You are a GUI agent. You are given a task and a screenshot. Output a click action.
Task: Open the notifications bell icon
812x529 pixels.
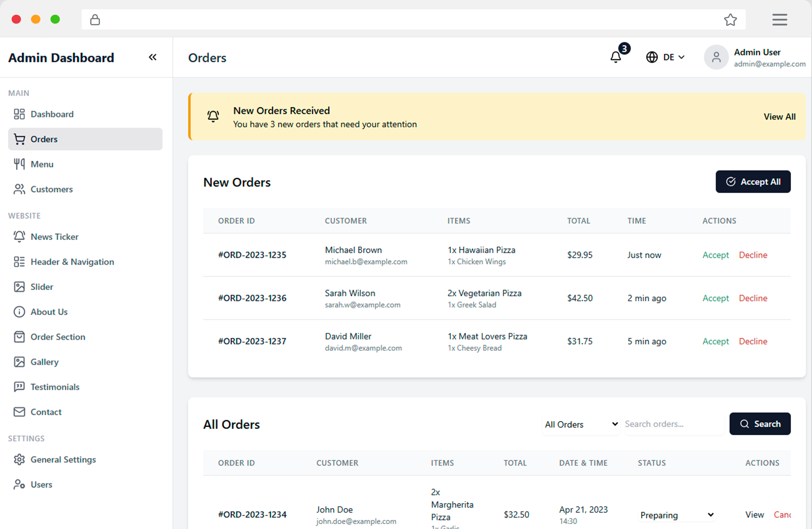click(616, 57)
